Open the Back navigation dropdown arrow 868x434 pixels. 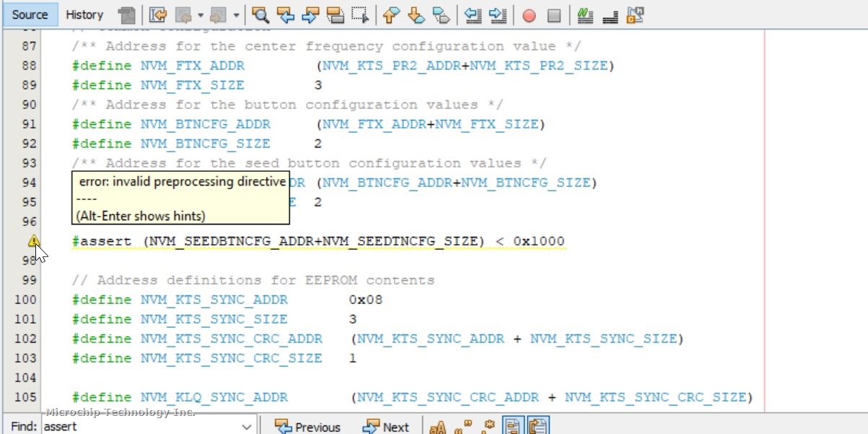tap(200, 14)
